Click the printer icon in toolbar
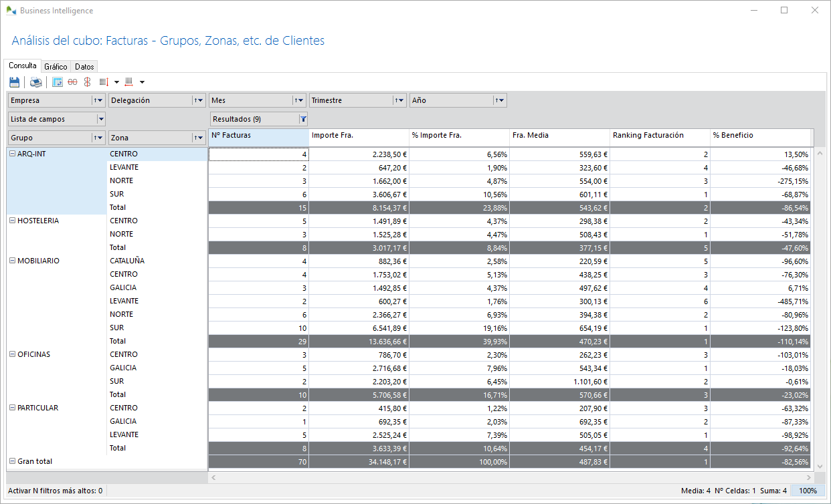This screenshot has width=831, height=504. pyautogui.click(x=35, y=82)
